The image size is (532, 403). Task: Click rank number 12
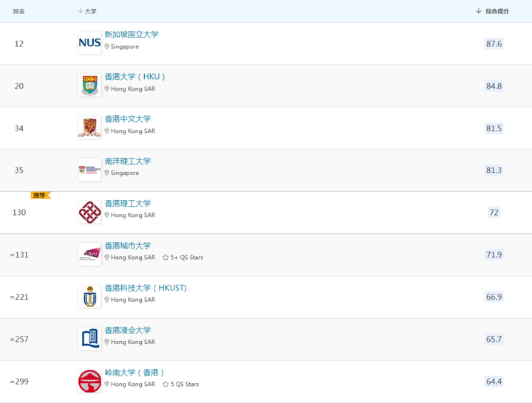19,44
